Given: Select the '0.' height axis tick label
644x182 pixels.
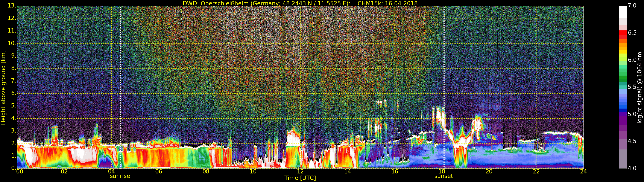Looking at the screenshot, I should (14, 168).
